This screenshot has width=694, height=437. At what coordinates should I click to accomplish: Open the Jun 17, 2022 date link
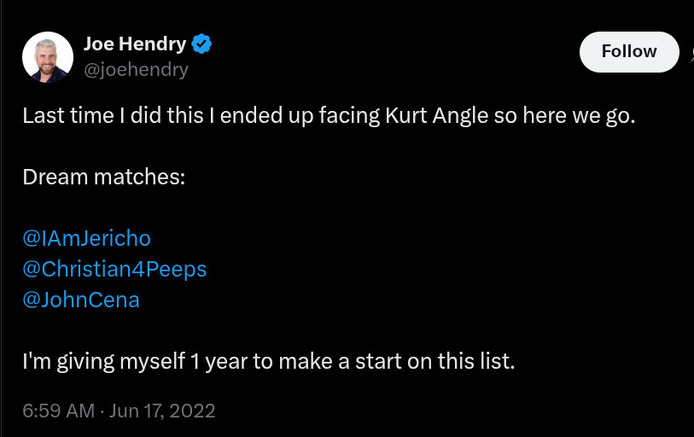163,410
